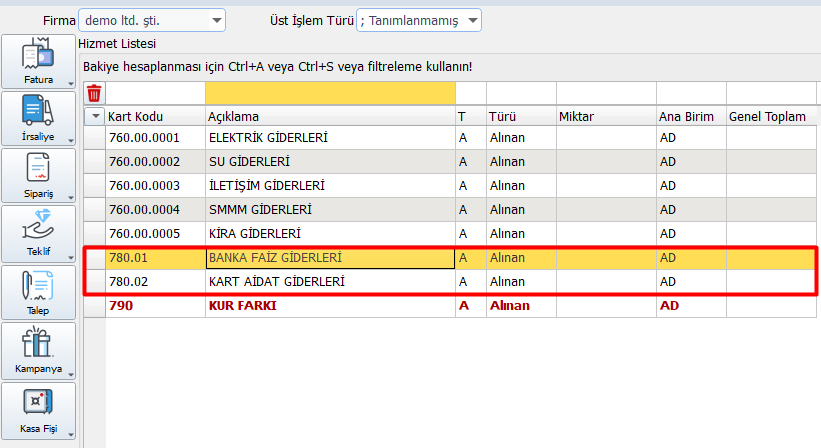Screen dimensions: 821x448
Task: Open the grid column selector arrow
Action: point(95,117)
